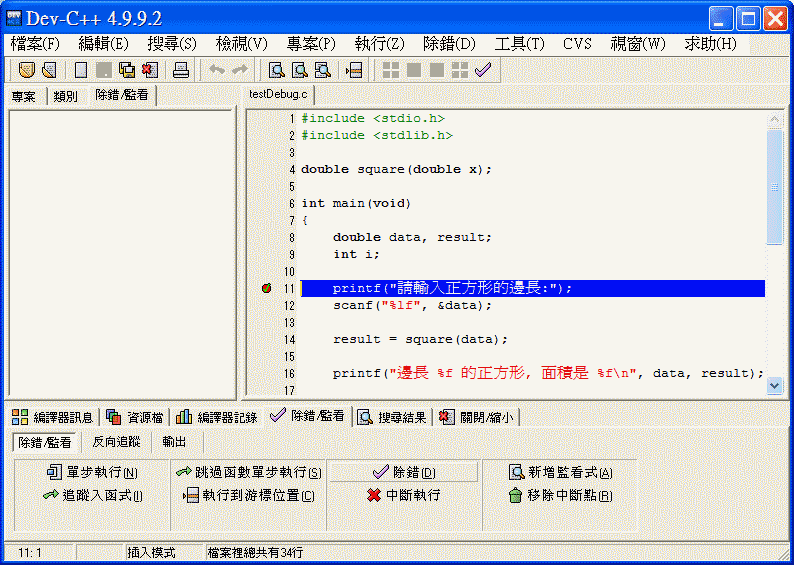Click the Redo arrow icon
794x565 pixels.
(240, 70)
